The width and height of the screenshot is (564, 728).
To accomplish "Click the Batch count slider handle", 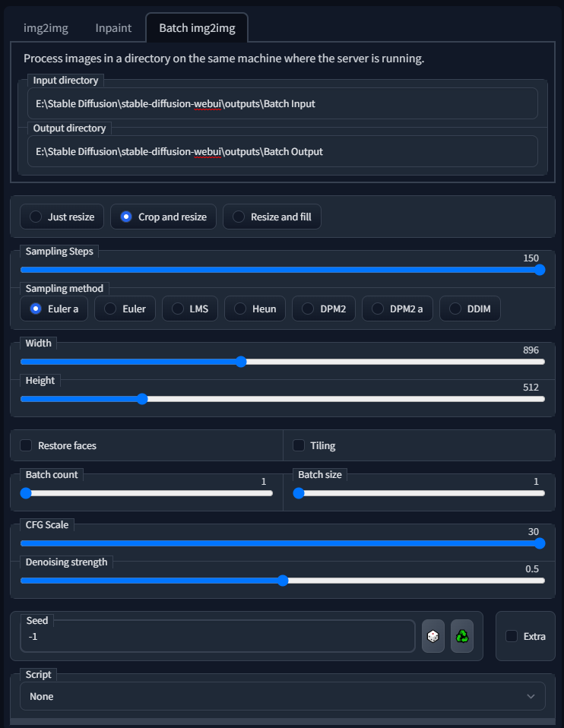I will 26,493.
